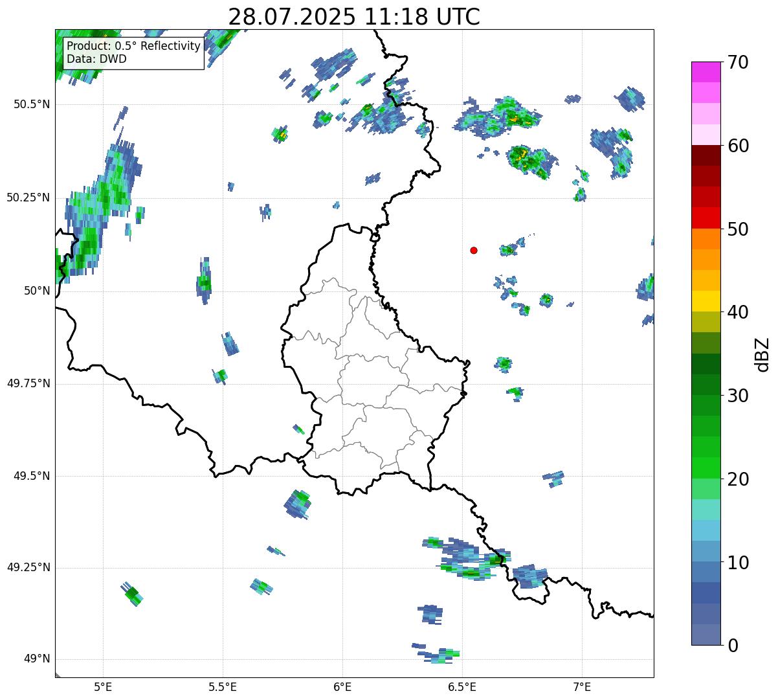Click the 49.5°N latitude label
The image size is (778, 700).
tap(31, 476)
